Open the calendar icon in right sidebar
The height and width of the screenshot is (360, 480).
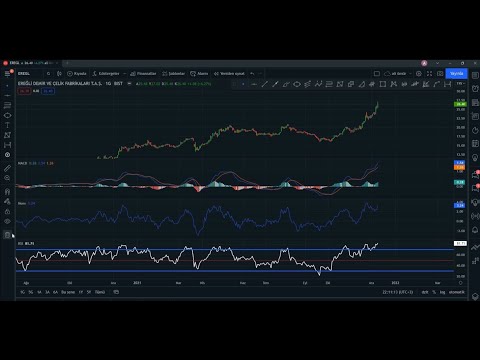475,143
